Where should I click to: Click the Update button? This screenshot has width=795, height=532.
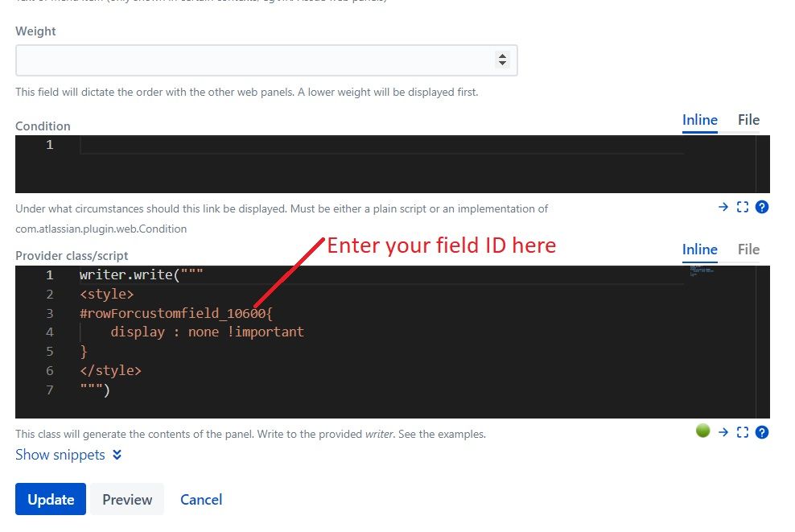51,499
